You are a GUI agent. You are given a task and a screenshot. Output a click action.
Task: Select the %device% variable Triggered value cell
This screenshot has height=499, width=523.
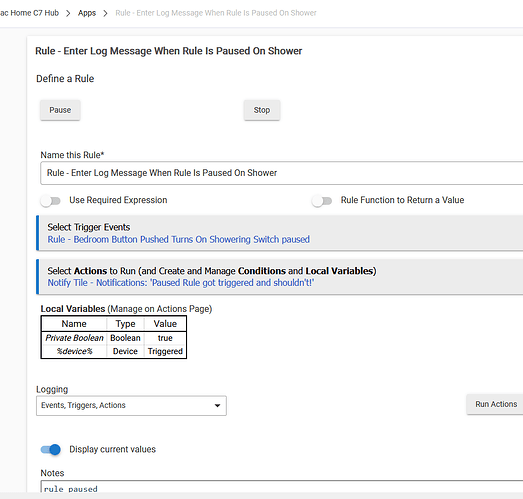tap(165, 351)
